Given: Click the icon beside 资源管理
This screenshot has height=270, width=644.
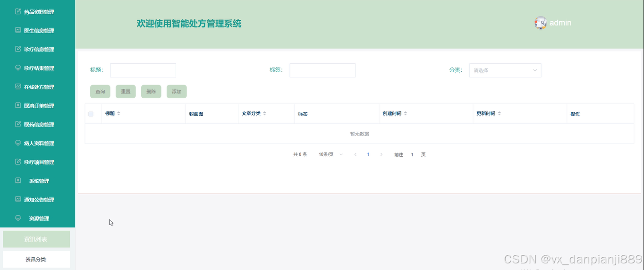Looking at the screenshot, I should [x=18, y=219].
